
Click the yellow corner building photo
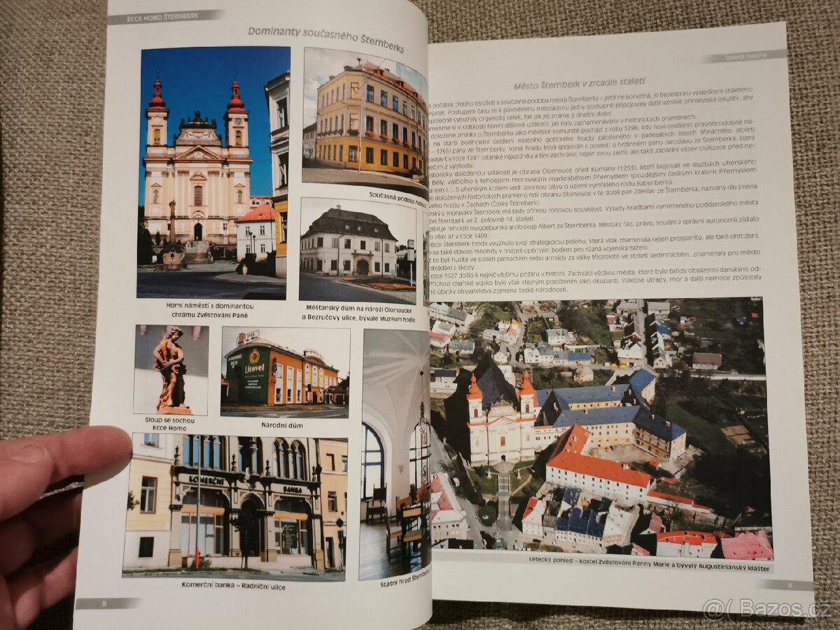(365, 120)
